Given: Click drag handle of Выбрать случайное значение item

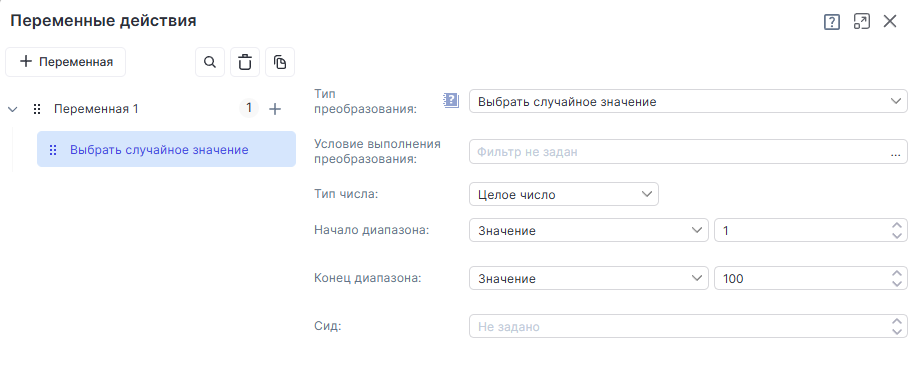Looking at the screenshot, I should (53, 150).
